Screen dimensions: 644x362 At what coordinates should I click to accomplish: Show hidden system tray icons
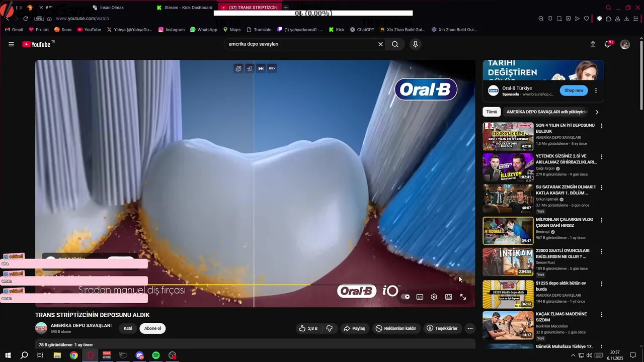pyautogui.click(x=573, y=355)
